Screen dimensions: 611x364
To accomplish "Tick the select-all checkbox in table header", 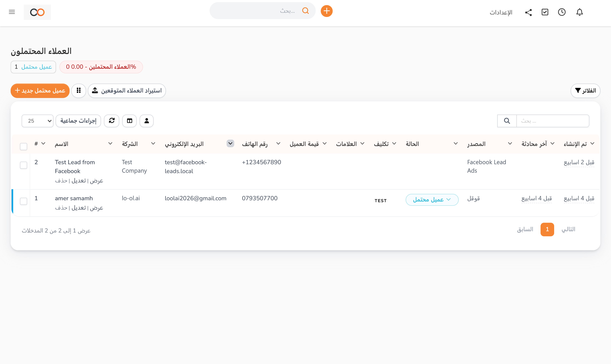I will 23,146.
